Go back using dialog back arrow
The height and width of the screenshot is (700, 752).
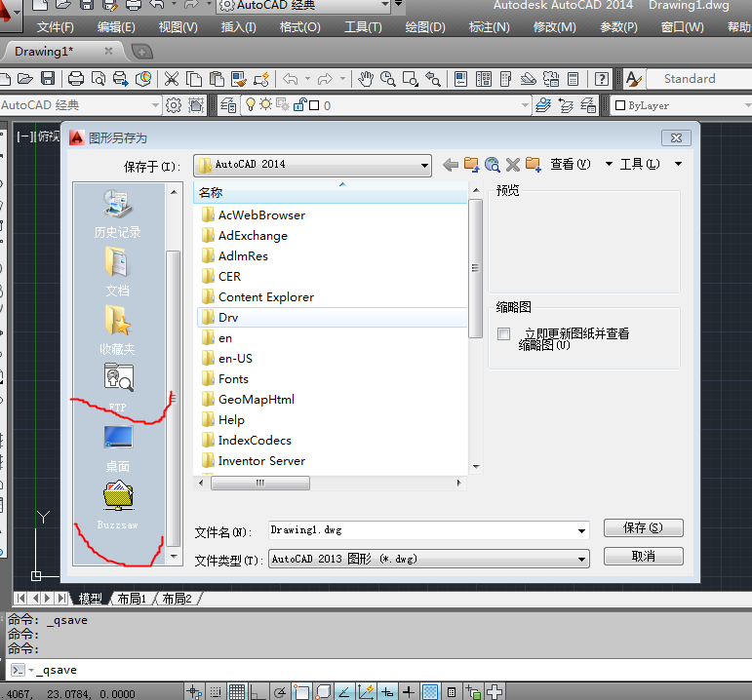450,165
